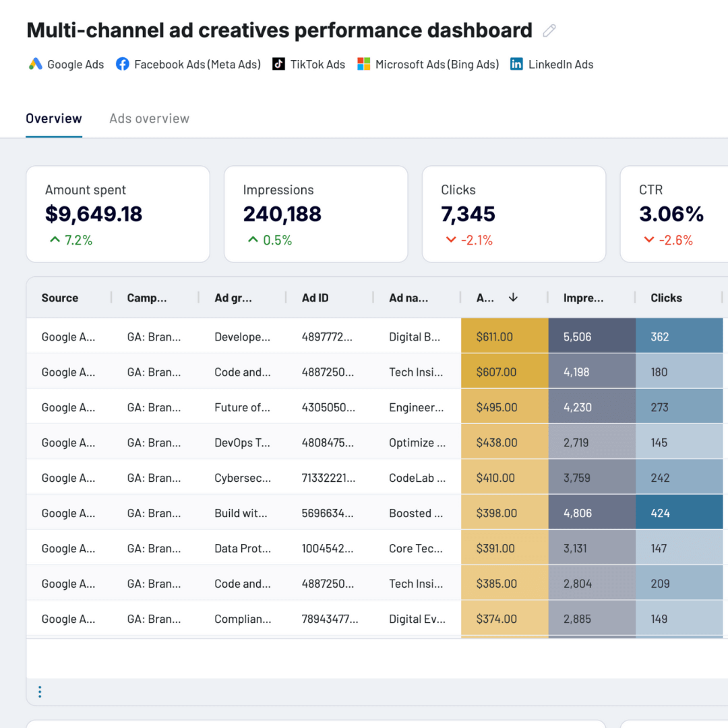Image resolution: width=728 pixels, height=728 pixels.
Task: Select the Impressions KPI card
Action: coord(315,214)
